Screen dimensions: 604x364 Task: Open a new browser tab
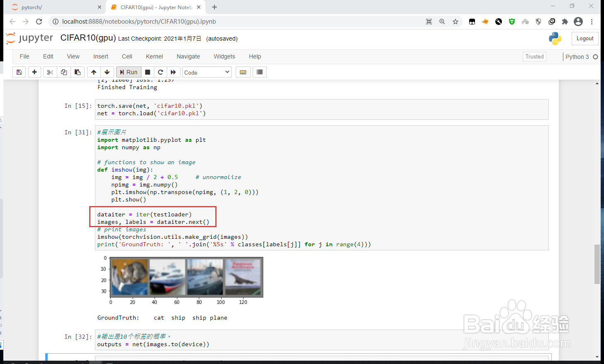(x=214, y=7)
